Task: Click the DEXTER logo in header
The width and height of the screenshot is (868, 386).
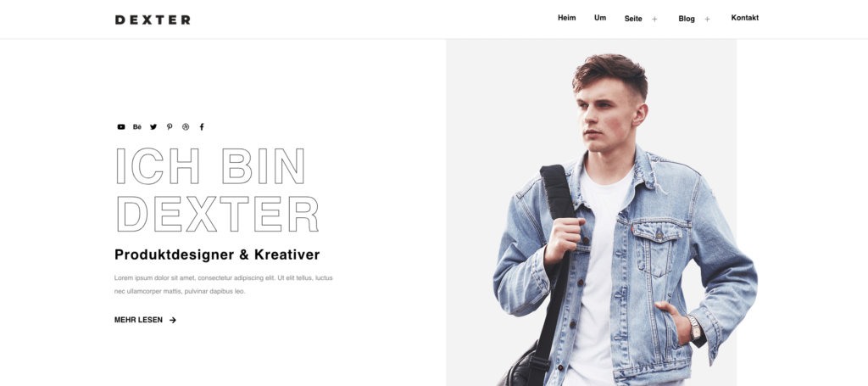Action: click(153, 20)
